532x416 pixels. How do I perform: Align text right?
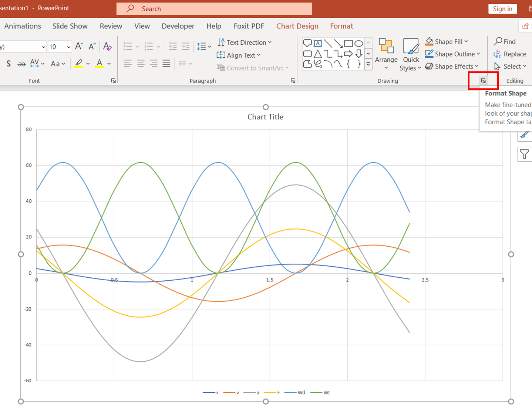(154, 64)
